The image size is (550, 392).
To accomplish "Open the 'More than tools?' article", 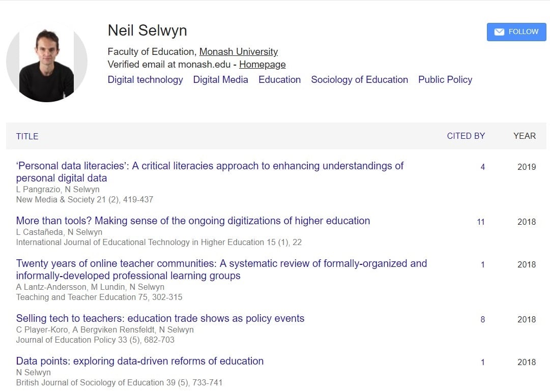I will click(x=193, y=221).
